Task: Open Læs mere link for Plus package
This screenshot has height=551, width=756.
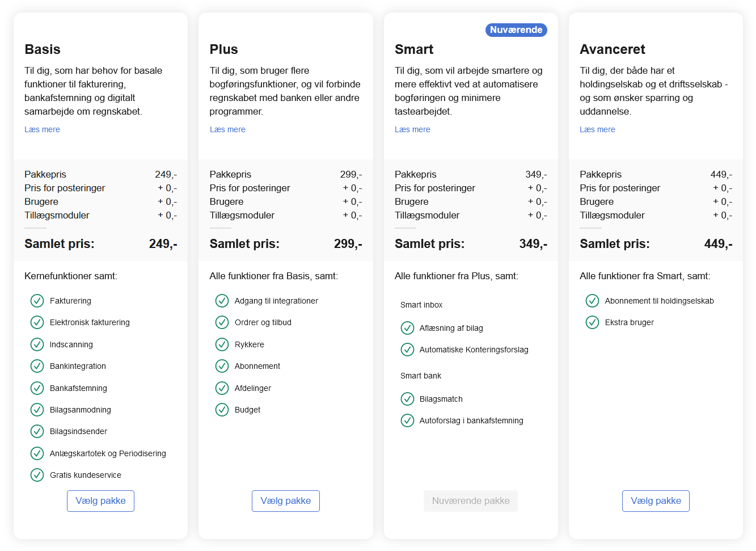Action: (227, 129)
